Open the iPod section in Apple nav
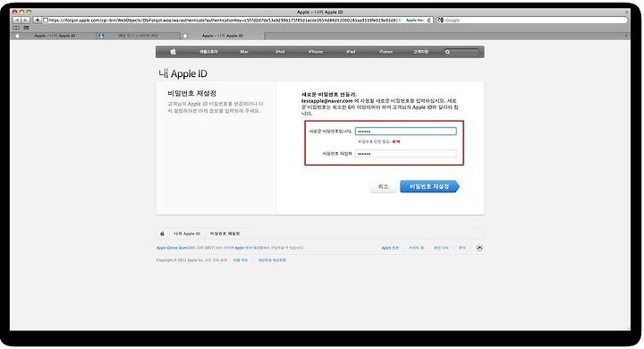 coord(280,52)
